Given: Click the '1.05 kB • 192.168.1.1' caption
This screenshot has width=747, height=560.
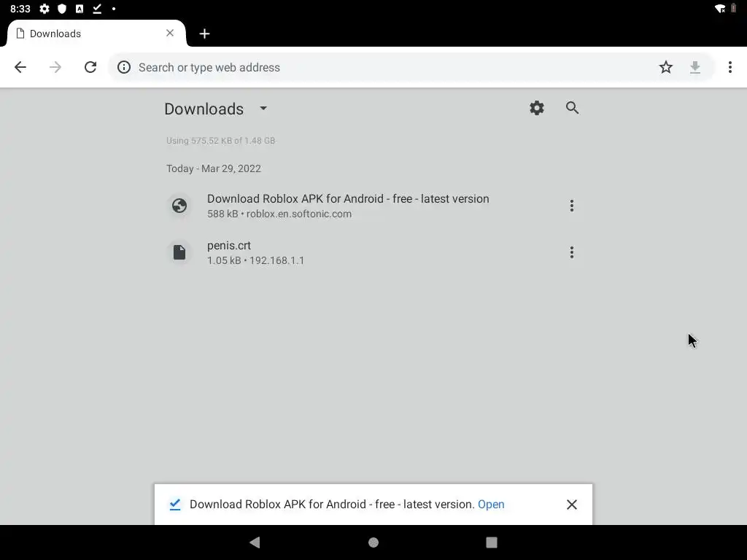Looking at the screenshot, I should coord(255,260).
